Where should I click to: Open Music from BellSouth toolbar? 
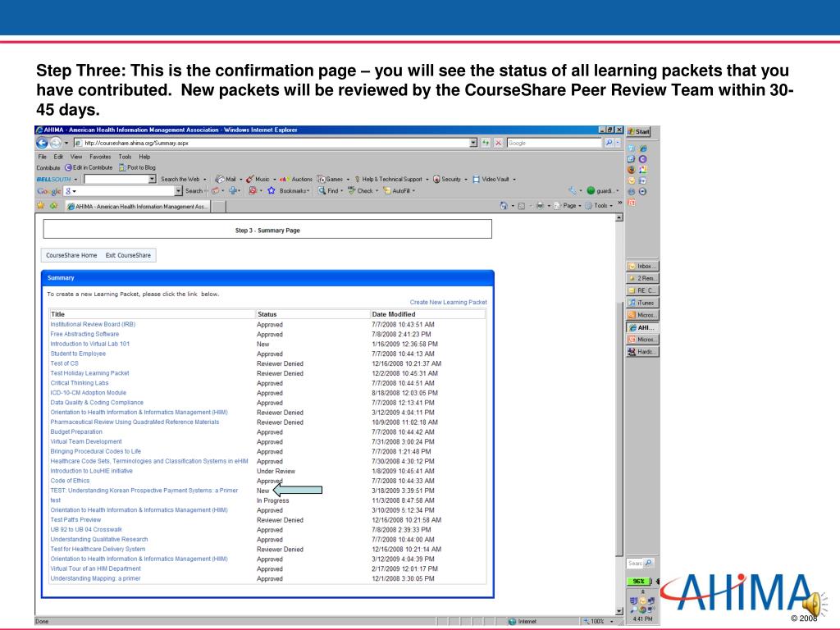(x=258, y=180)
